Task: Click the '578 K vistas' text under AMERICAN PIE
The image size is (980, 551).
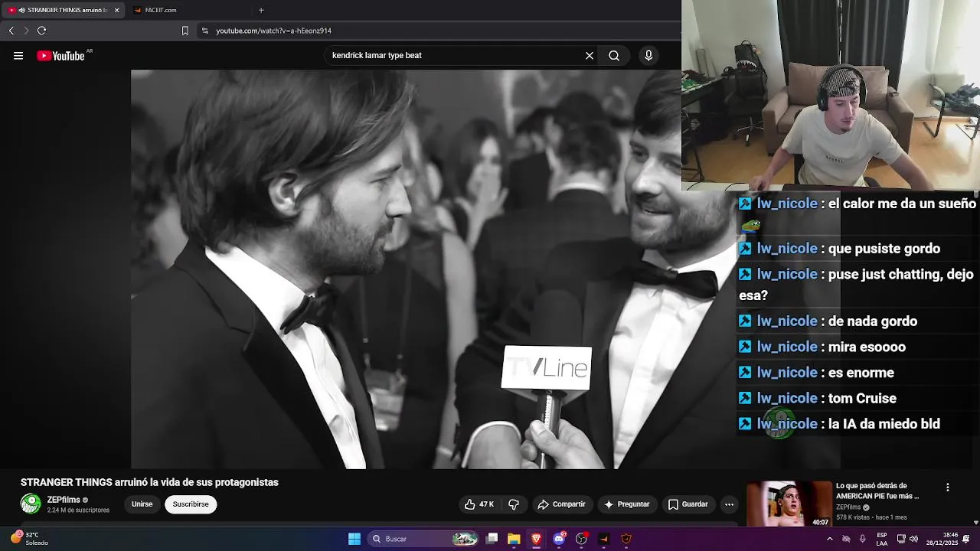Action: pyautogui.click(x=854, y=518)
